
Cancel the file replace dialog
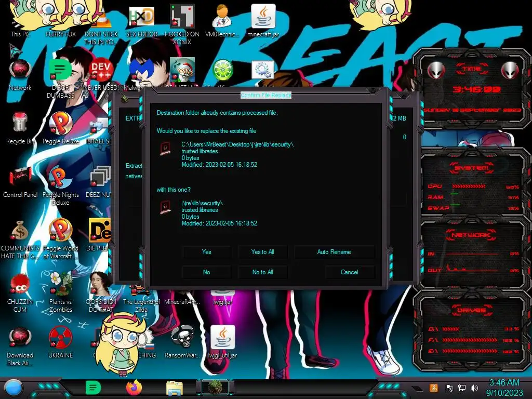pyautogui.click(x=350, y=272)
